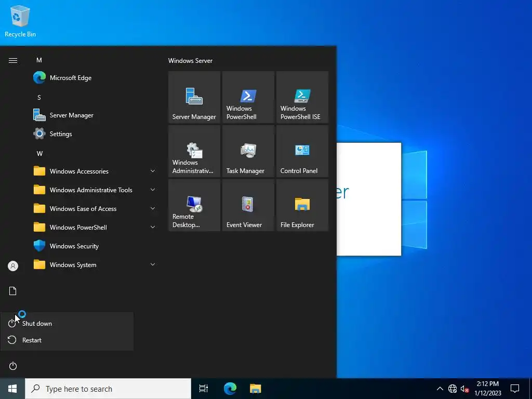The width and height of the screenshot is (532, 399).
Task: Click the Windows Accessories folder name
Action: pyautogui.click(x=79, y=171)
